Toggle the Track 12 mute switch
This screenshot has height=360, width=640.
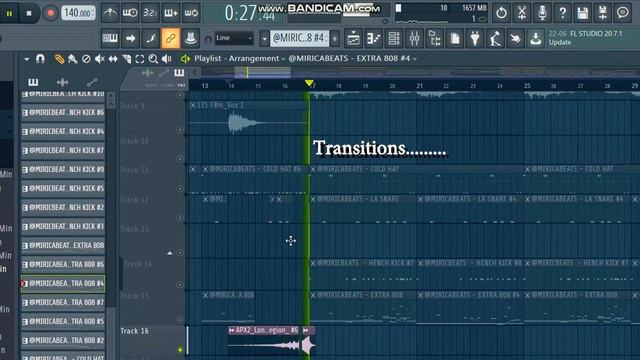click(180, 218)
